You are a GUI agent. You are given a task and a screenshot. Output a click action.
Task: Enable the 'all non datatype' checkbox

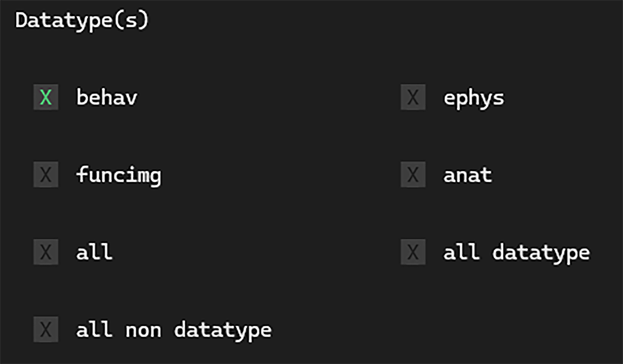click(46, 329)
